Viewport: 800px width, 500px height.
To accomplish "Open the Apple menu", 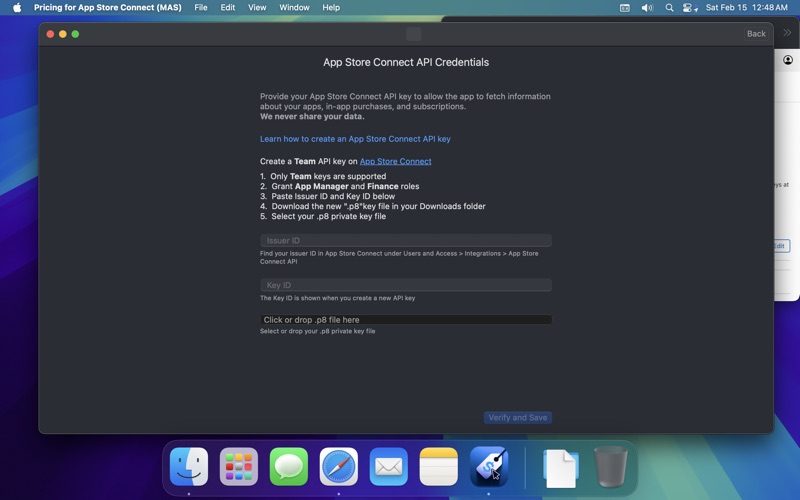I will [17, 8].
